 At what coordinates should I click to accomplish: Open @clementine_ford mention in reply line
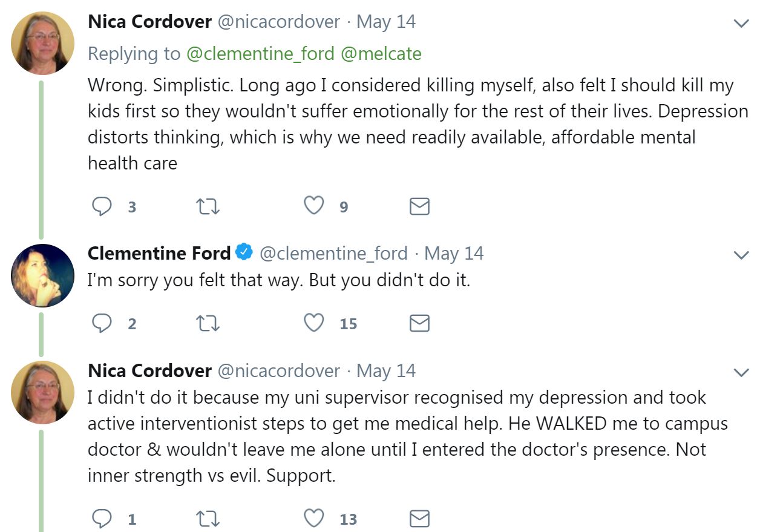(260, 54)
